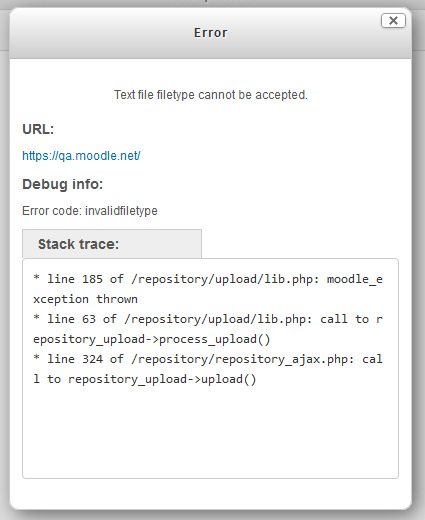Click the "moodle_e" text in stack trace
425x520 pixels.
click(355, 279)
